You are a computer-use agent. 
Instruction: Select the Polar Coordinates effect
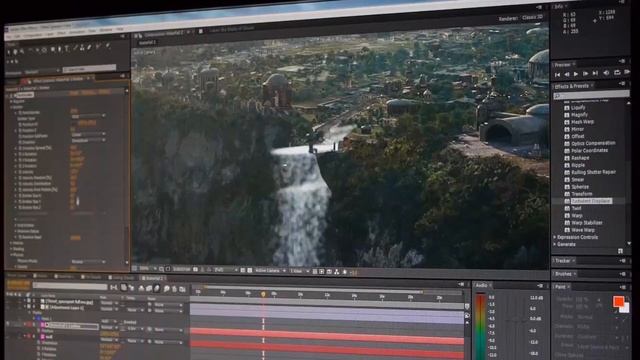click(x=589, y=151)
